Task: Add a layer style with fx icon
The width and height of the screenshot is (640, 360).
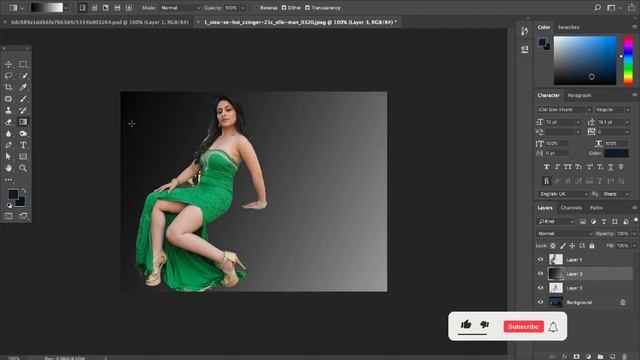Action: [564, 356]
